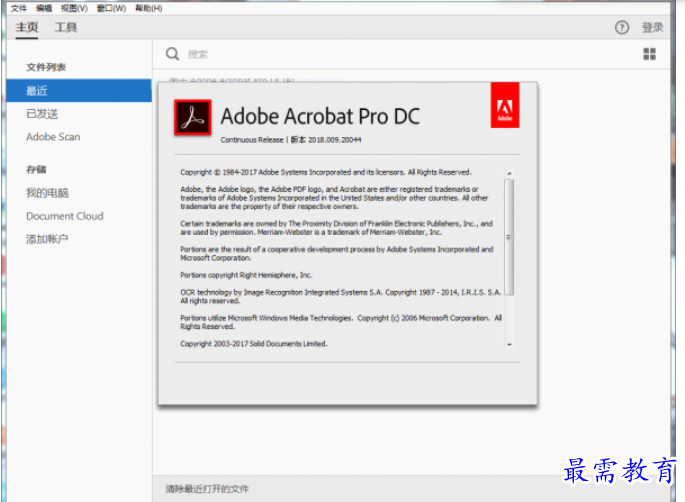Open the 视图(V) menu
This screenshot has height=502, width=685.
tap(74, 8)
